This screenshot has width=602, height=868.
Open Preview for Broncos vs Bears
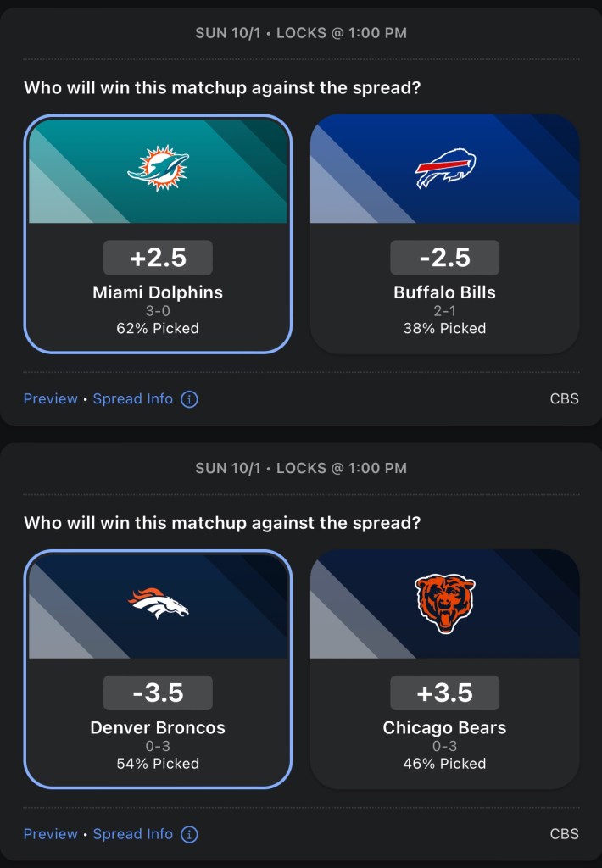pos(50,835)
